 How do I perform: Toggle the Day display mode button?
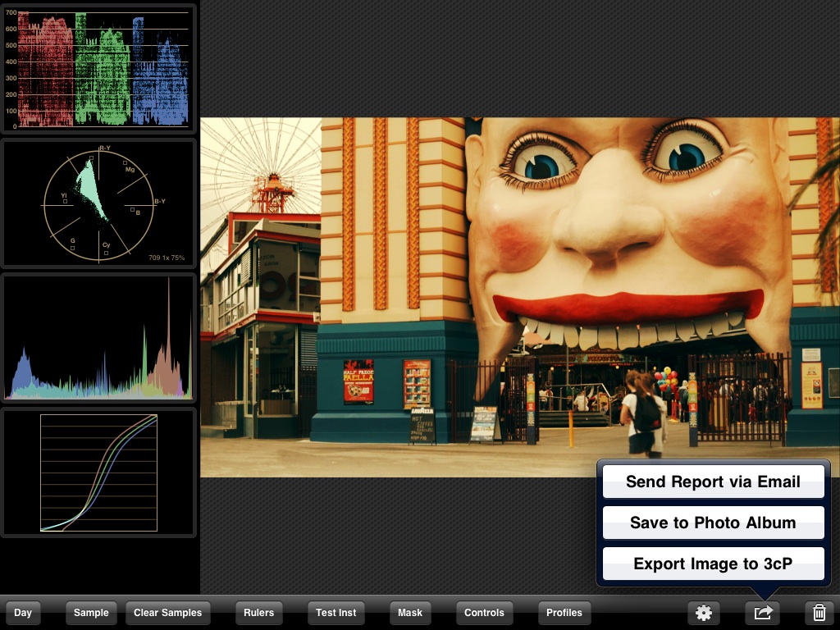tap(22, 612)
